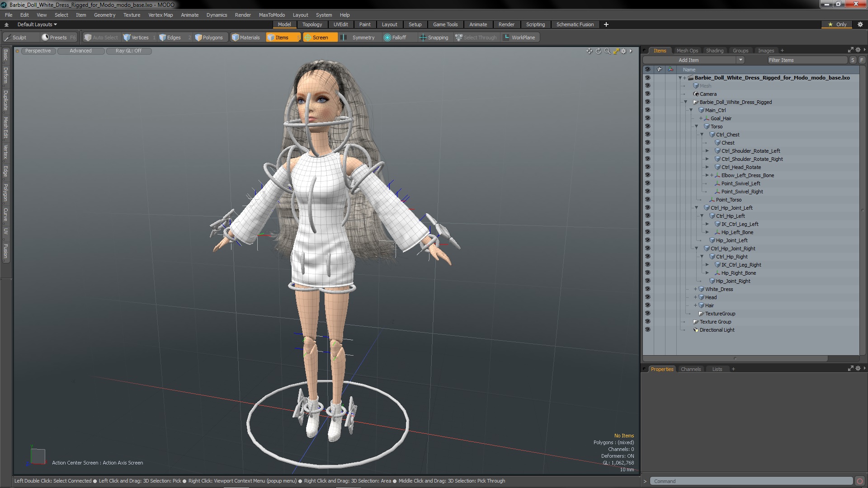The image size is (868, 488).
Task: Hide the Hair mesh
Action: pyautogui.click(x=647, y=305)
